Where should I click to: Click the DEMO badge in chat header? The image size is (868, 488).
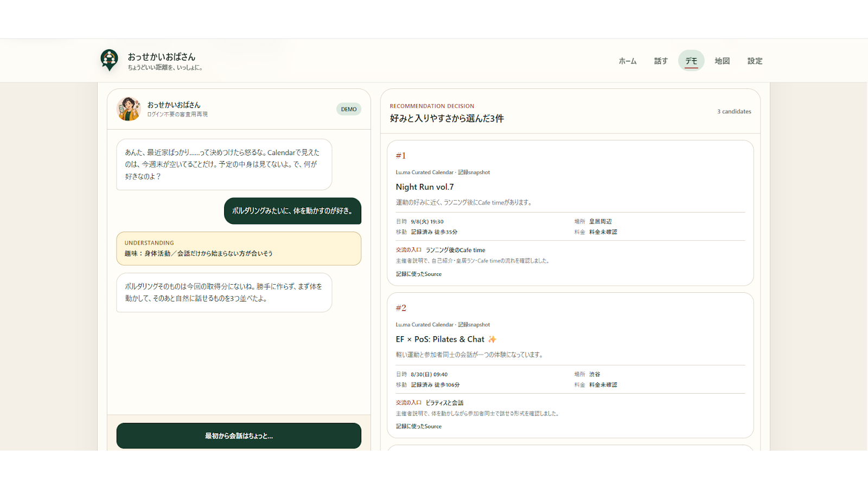pos(349,109)
